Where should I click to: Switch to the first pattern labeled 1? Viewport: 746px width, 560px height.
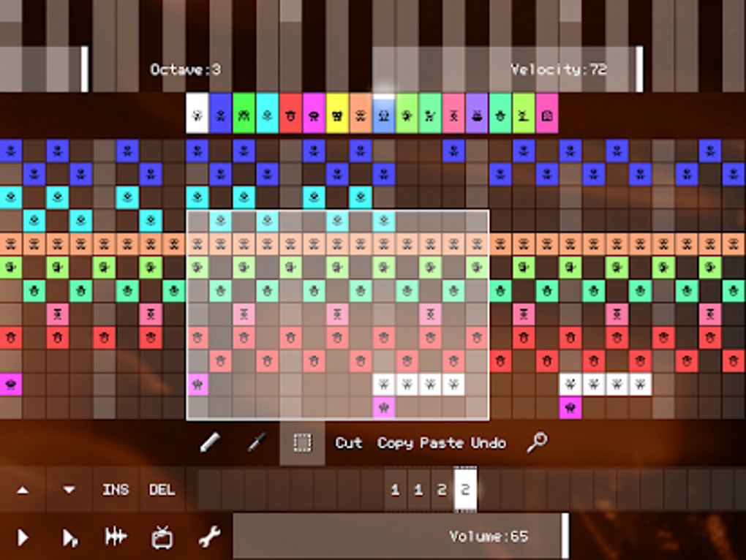click(396, 490)
